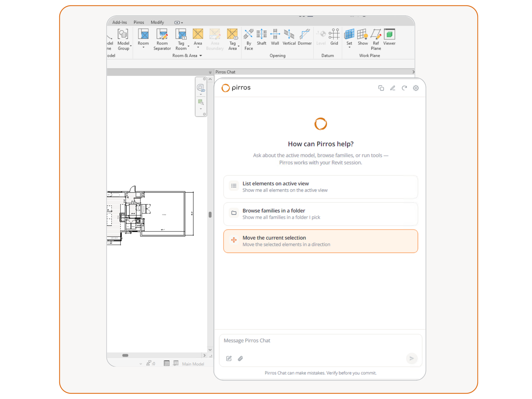Click the Set work plane icon
The height and width of the screenshot is (399, 532).
click(349, 34)
